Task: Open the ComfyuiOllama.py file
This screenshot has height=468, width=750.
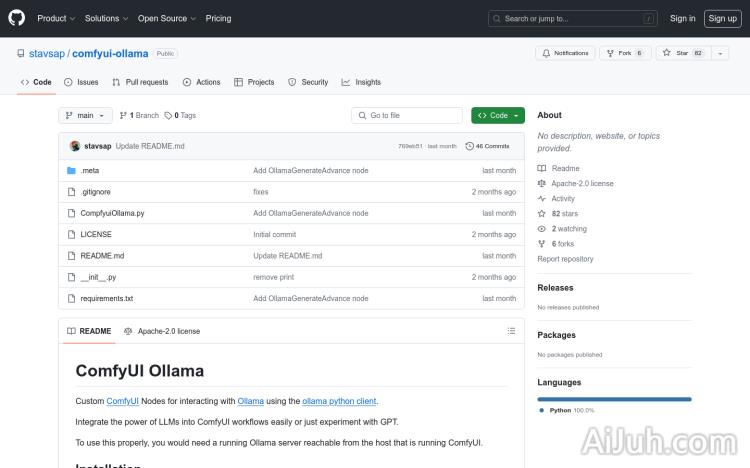Action: [x=112, y=213]
